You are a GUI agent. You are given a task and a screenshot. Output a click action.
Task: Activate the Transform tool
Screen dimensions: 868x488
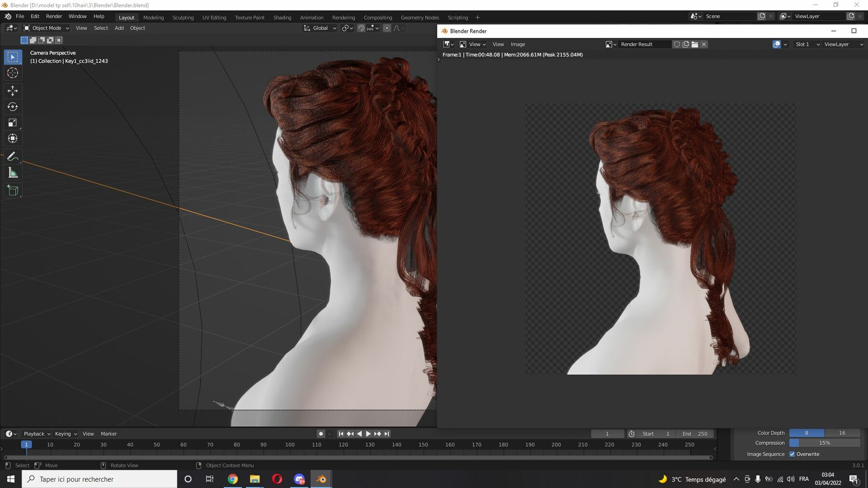(x=13, y=139)
